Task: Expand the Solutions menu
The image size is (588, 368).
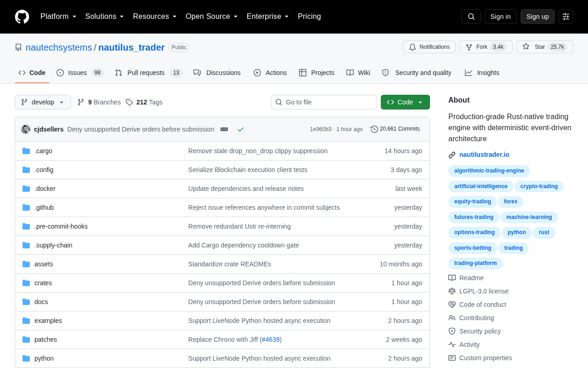Action: [x=104, y=17]
